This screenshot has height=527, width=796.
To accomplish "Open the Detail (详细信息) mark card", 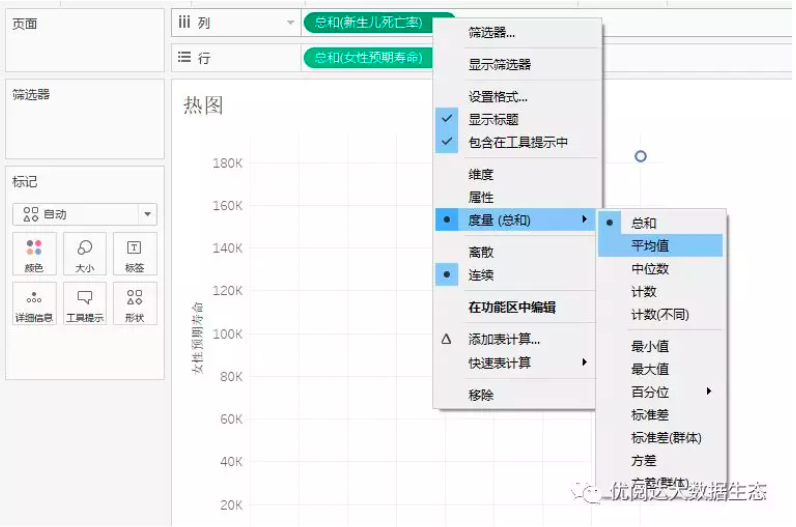I will click(x=34, y=304).
